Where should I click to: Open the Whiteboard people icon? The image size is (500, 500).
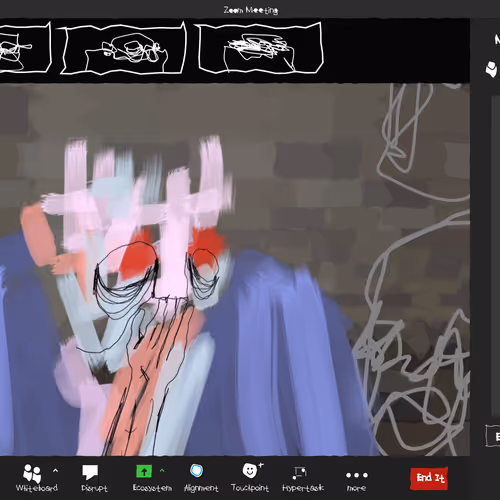32,473
